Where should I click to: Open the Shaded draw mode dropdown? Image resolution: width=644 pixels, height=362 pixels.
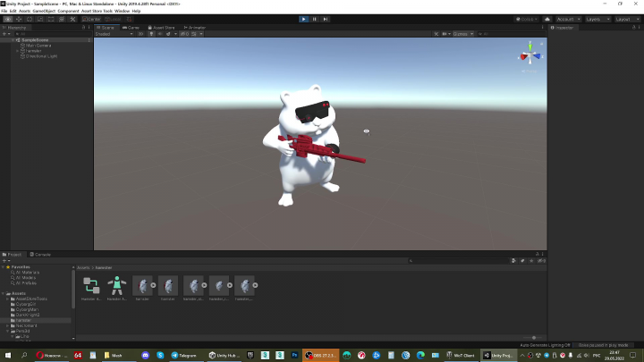click(x=114, y=34)
